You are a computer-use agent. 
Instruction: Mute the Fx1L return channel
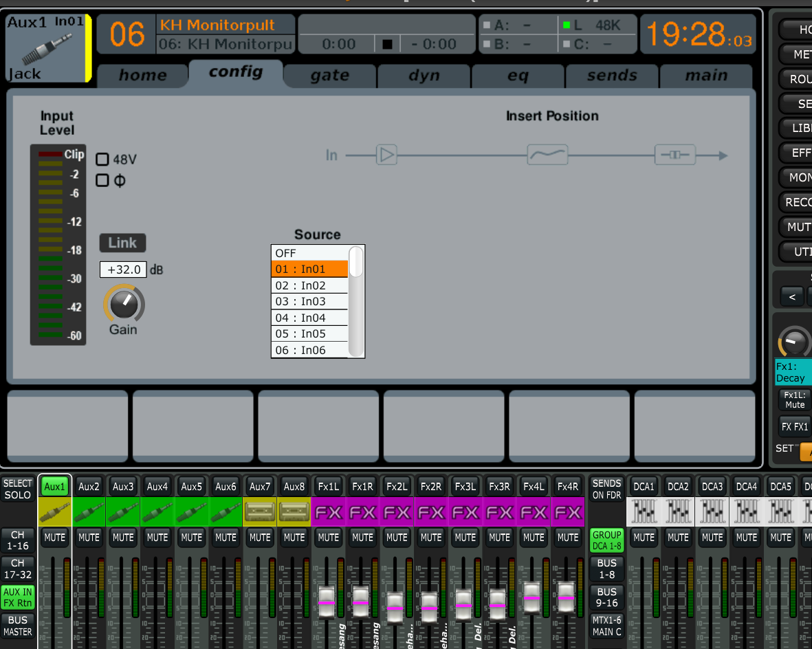[x=329, y=538]
